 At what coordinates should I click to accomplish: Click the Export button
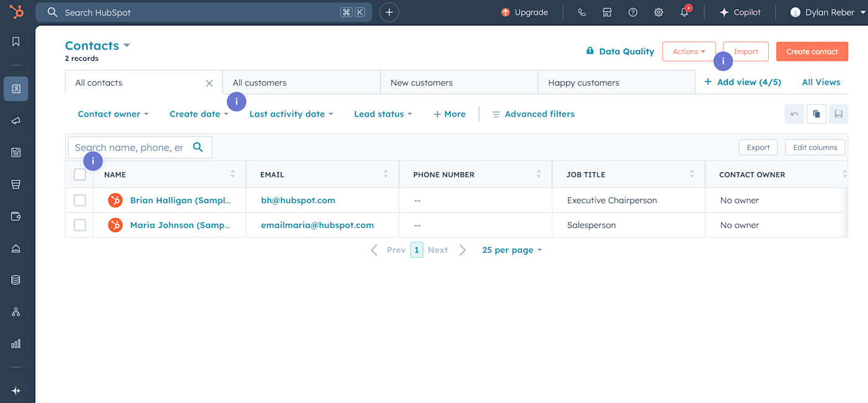pyautogui.click(x=758, y=147)
